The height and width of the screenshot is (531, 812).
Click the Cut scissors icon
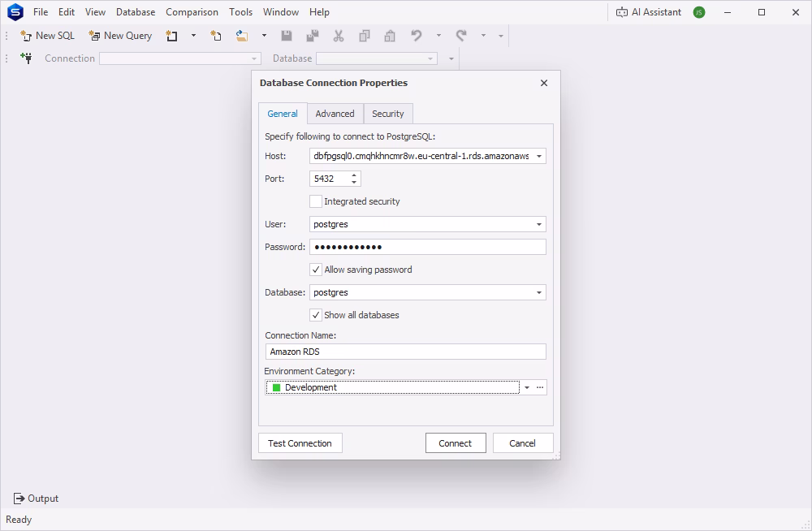coord(338,36)
